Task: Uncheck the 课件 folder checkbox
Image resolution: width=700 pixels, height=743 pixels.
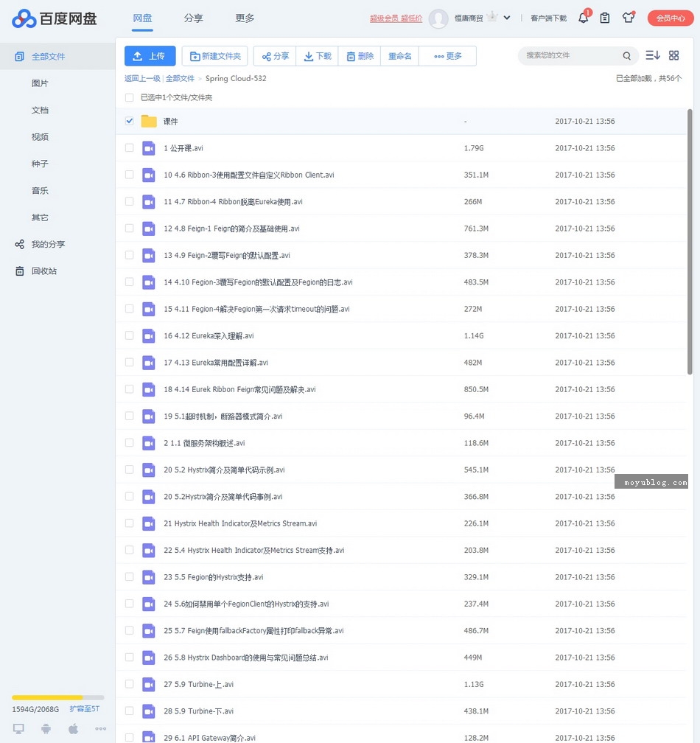Action: (x=129, y=121)
